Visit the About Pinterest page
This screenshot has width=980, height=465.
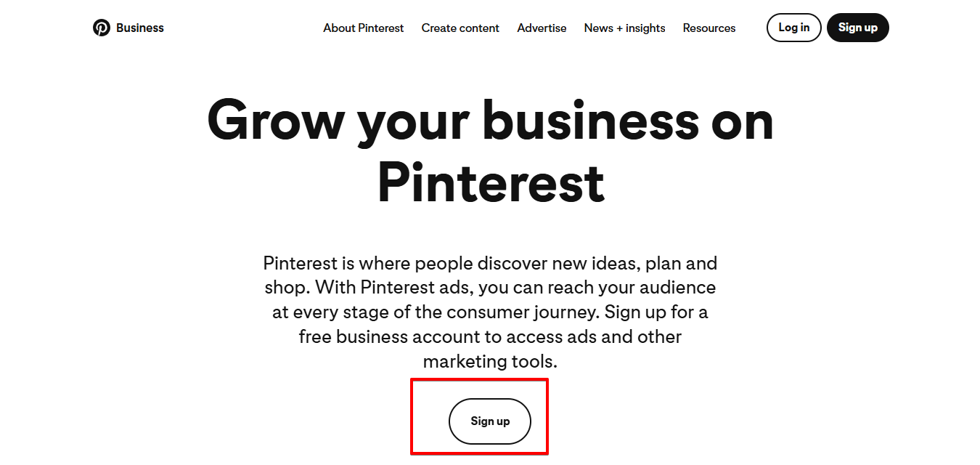coord(363,28)
